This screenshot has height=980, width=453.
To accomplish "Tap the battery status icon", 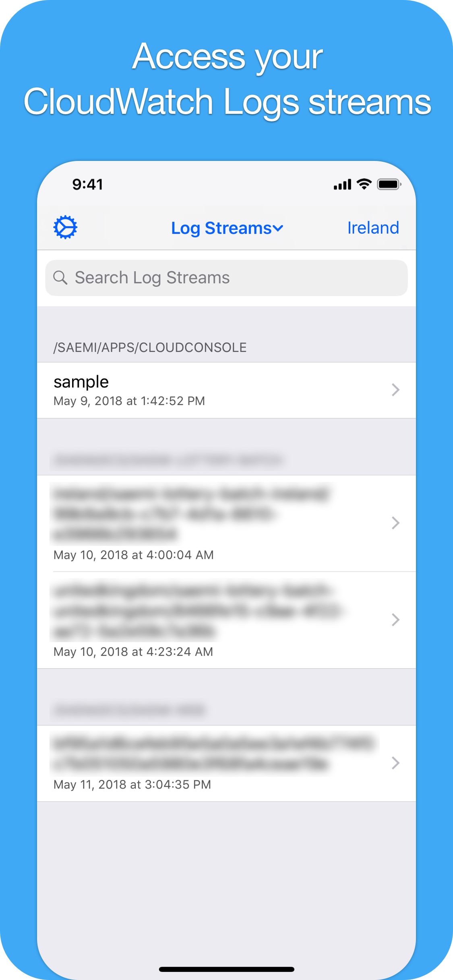I will point(389,184).
